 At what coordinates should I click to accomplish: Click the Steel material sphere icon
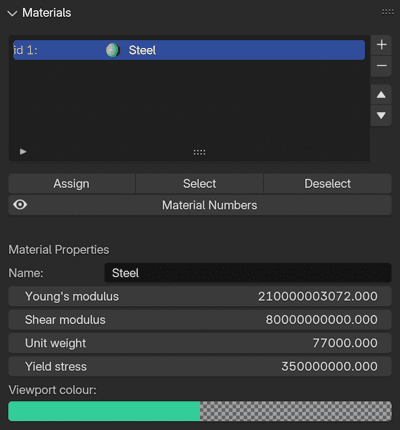click(113, 50)
